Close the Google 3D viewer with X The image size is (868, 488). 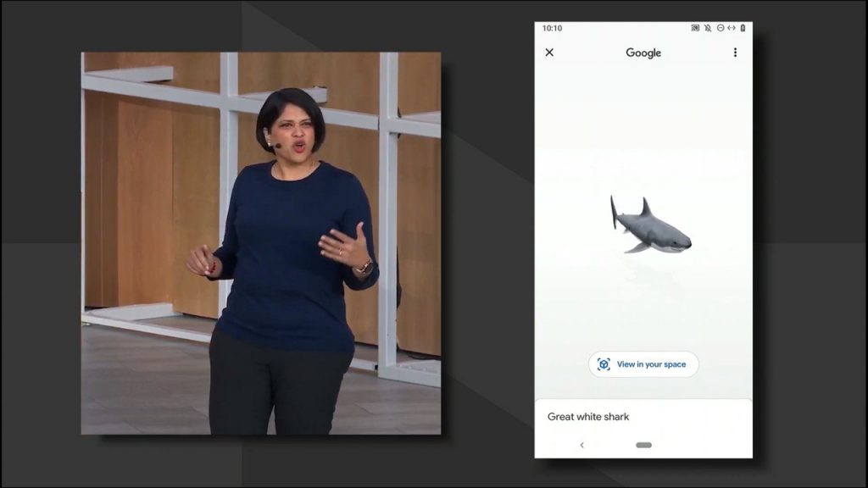click(549, 53)
